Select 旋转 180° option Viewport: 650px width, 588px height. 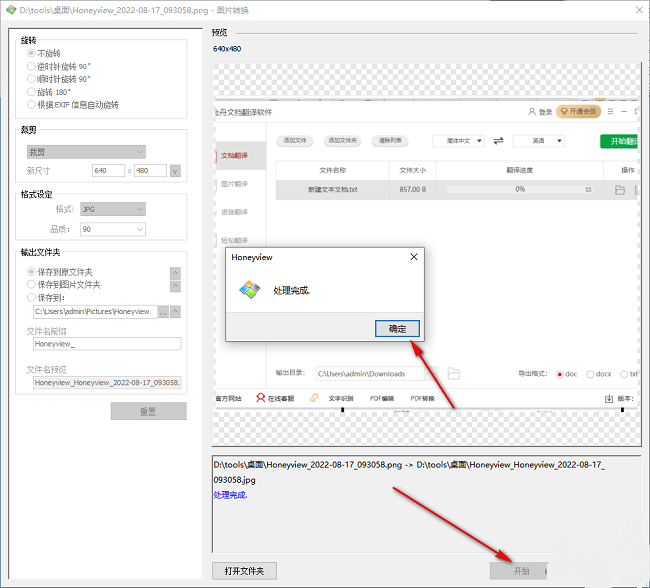(x=49, y=92)
